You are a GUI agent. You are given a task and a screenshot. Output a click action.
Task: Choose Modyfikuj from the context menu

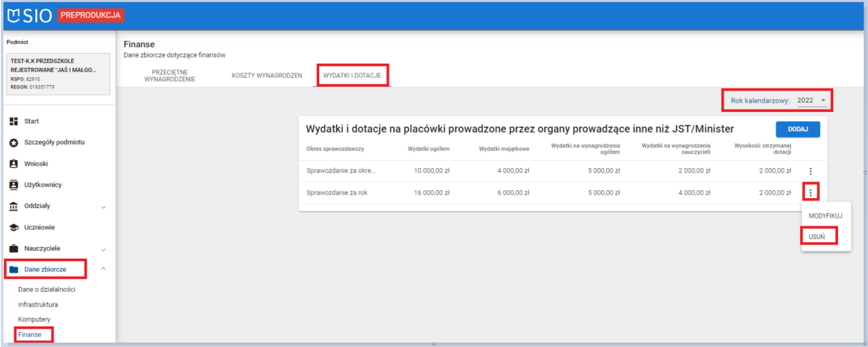pos(825,216)
